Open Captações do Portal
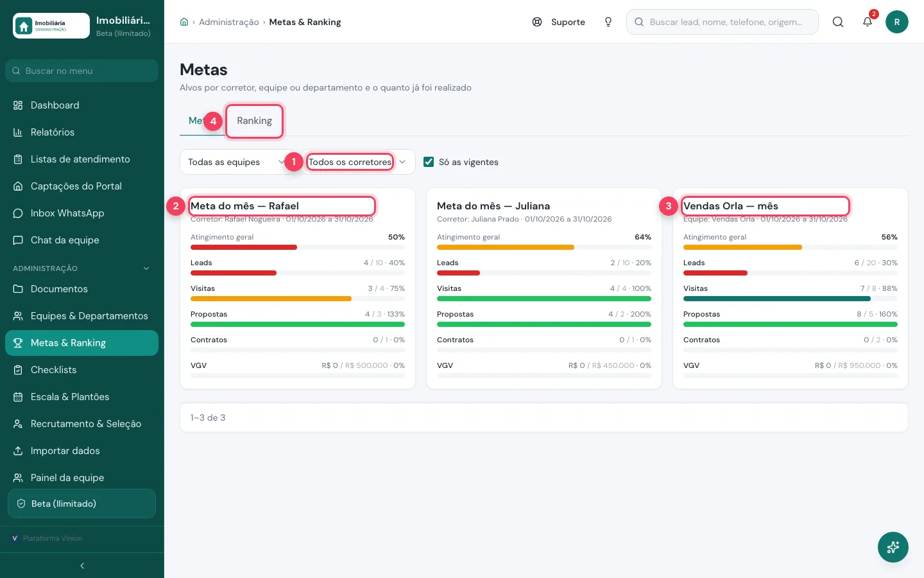The height and width of the screenshot is (578, 924). point(82,186)
